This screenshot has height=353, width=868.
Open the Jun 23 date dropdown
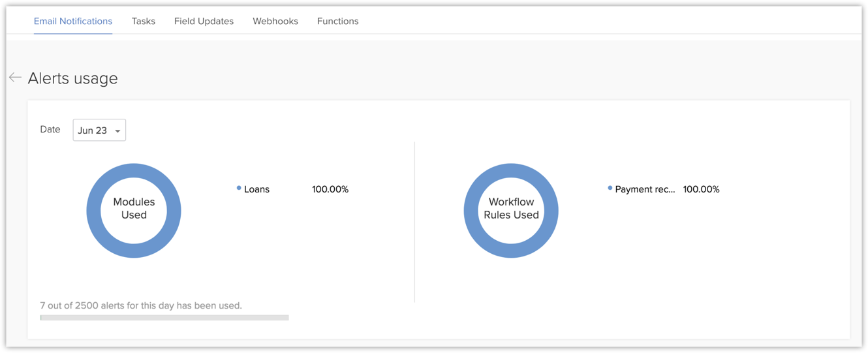click(99, 130)
